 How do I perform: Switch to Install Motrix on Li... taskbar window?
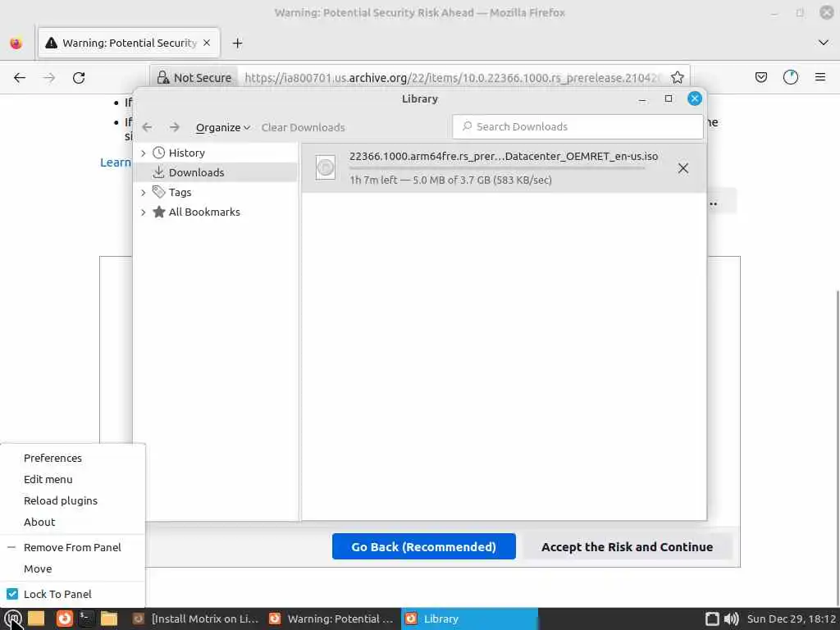coord(195,619)
